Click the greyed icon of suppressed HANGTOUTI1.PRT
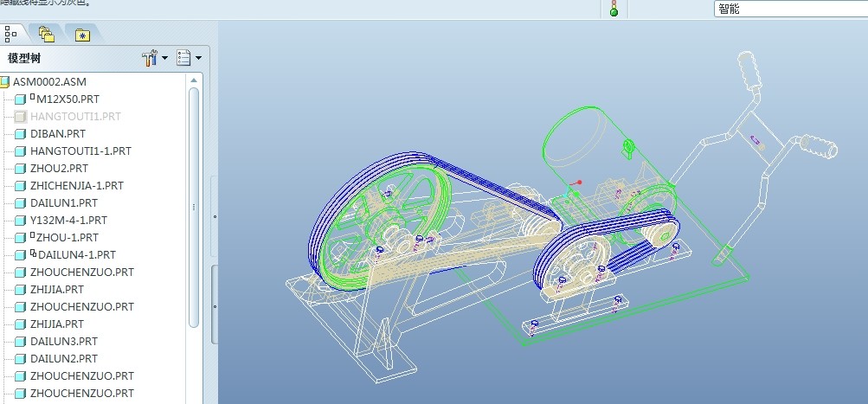This screenshot has height=404, width=868. point(21,116)
